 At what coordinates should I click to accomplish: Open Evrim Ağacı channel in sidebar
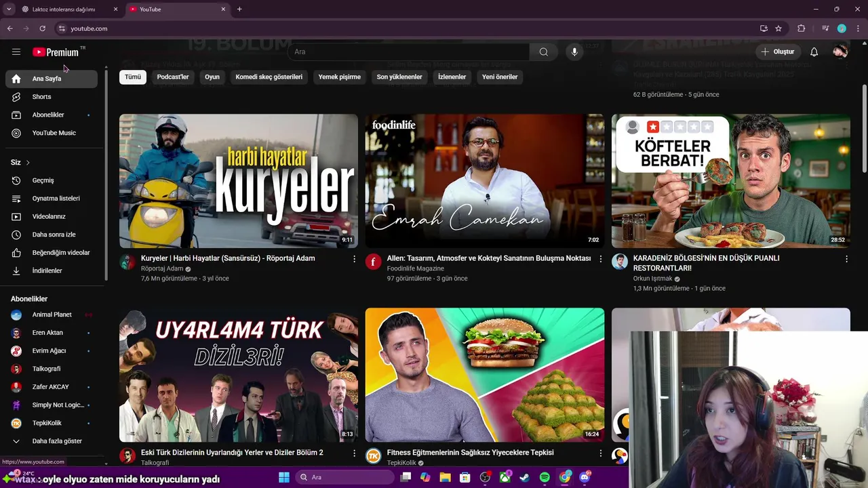52,350
